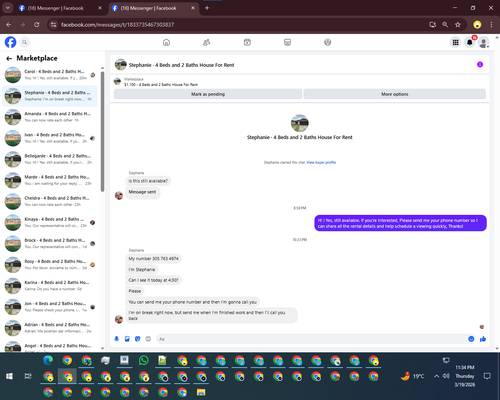Open Ivan's conversation in the list
This screenshot has height=400, width=500.
pyautogui.click(x=50, y=138)
